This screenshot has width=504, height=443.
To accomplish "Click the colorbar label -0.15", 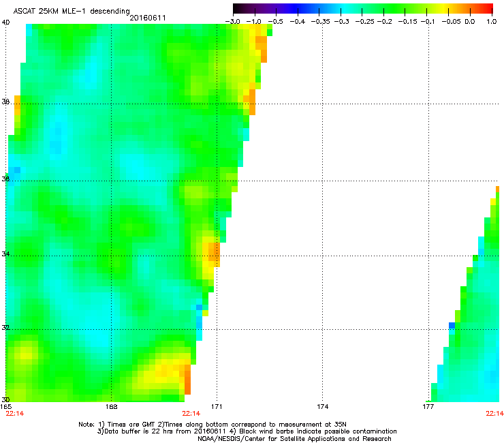I will click(x=407, y=22).
